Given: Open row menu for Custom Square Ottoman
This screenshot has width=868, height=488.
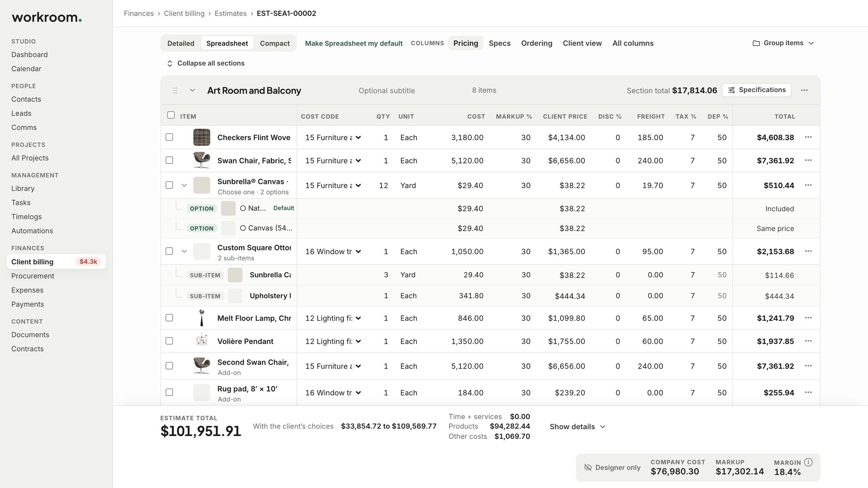Looking at the screenshot, I should [808, 251].
